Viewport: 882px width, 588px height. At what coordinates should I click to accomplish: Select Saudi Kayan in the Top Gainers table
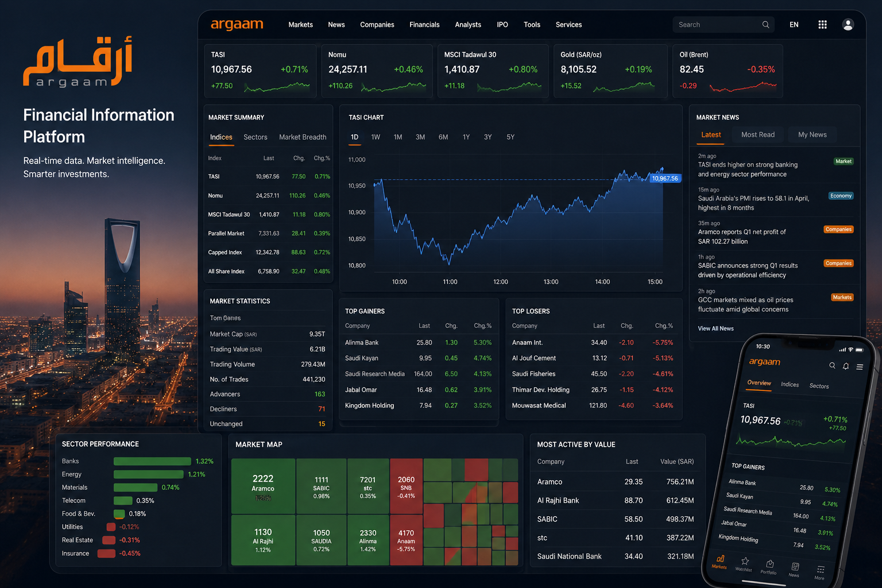point(419,358)
